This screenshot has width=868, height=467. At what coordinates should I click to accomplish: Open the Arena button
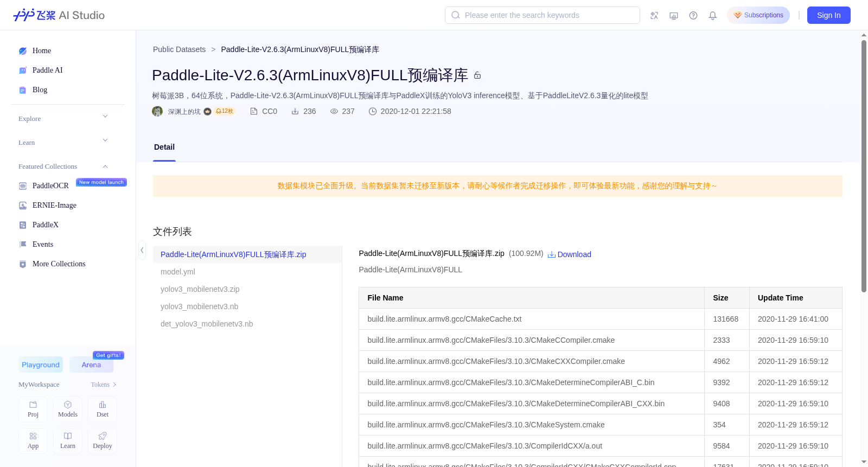pos(91,364)
